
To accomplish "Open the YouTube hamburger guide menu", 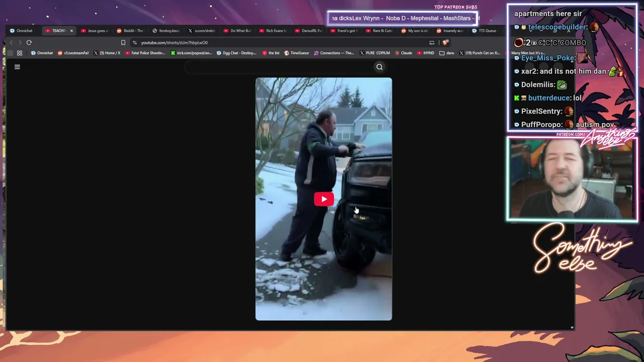I will (x=17, y=67).
